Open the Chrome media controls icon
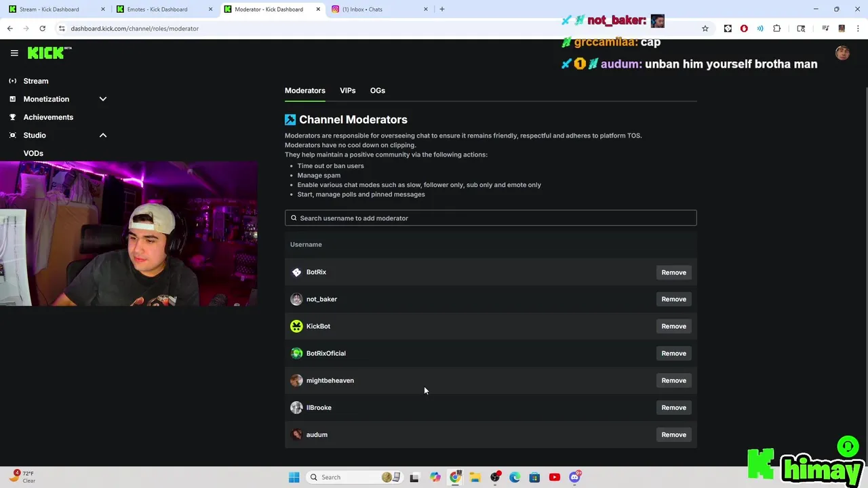Image resolution: width=868 pixels, height=488 pixels. (x=825, y=28)
